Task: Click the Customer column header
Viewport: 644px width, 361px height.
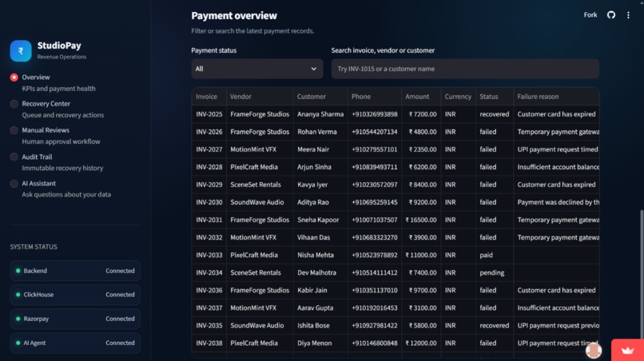Action: click(x=320, y=97)
